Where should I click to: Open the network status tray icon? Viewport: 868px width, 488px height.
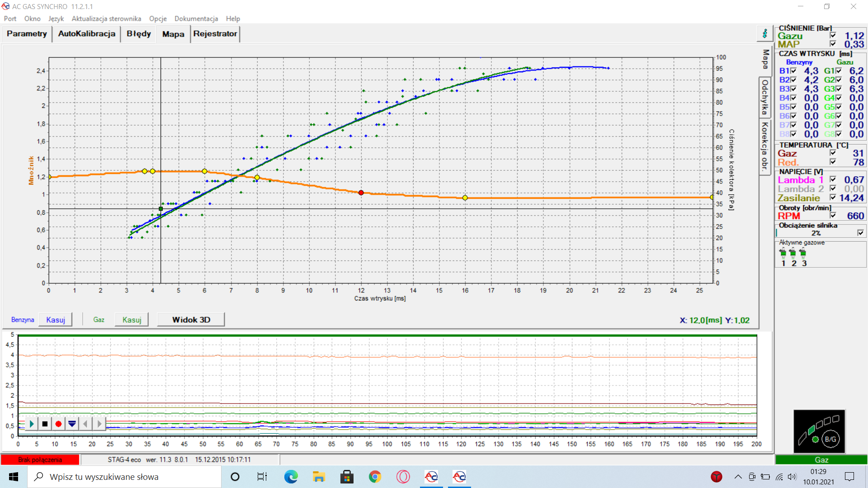779,477
